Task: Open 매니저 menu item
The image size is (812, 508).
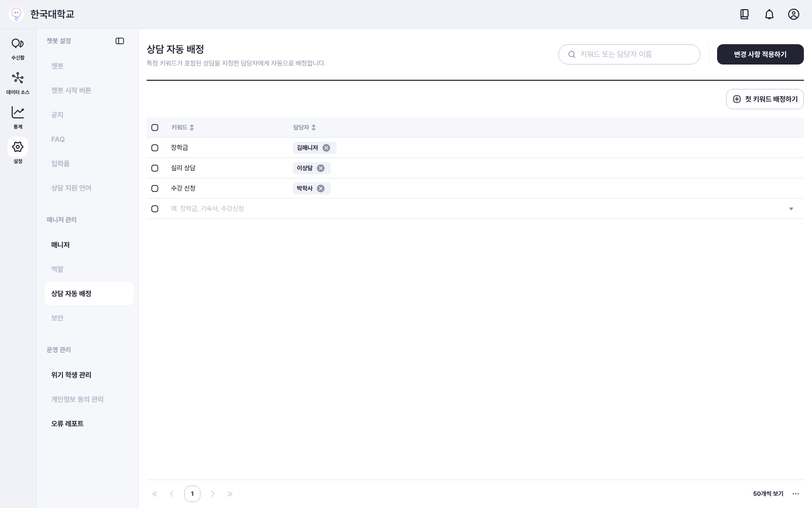Action: pyautogui.click(x=89, y=245)
